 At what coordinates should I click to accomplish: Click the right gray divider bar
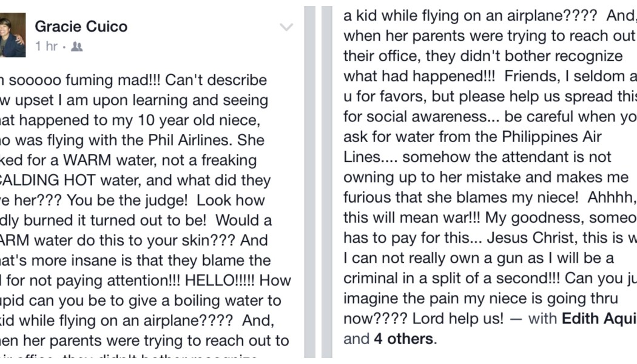pos(327,182)
